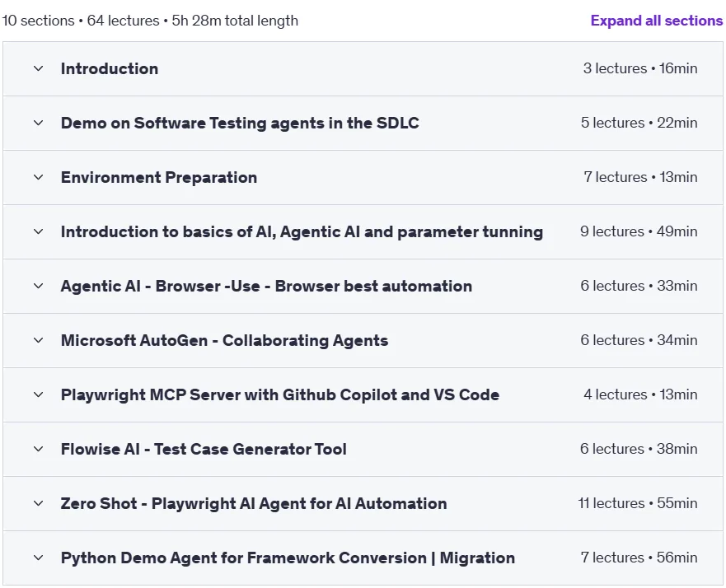This screenshot has height=588, width=726.
Task: Expand the parameter tunning section chevron
Action: click(39, 231)
